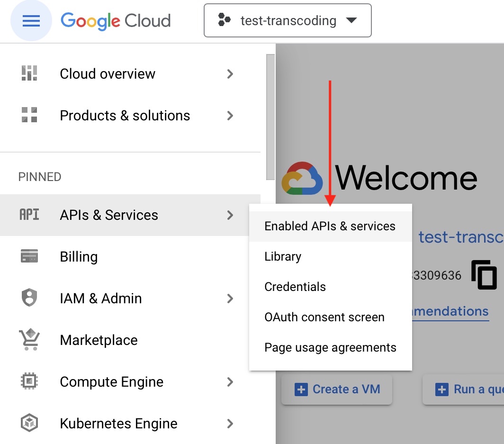The width and height of the screenshot is (504, 444).
Task: Click the PINNED section label
Action: 40,177
